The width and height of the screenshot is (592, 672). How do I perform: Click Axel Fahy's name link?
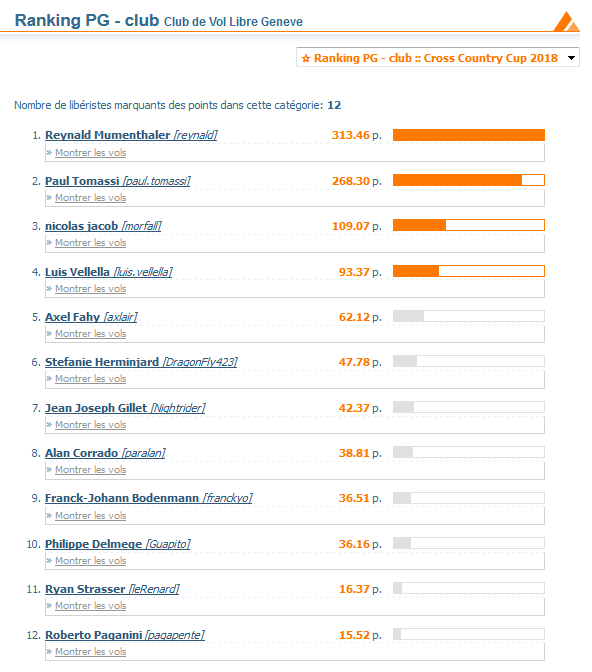coord(72,317)
